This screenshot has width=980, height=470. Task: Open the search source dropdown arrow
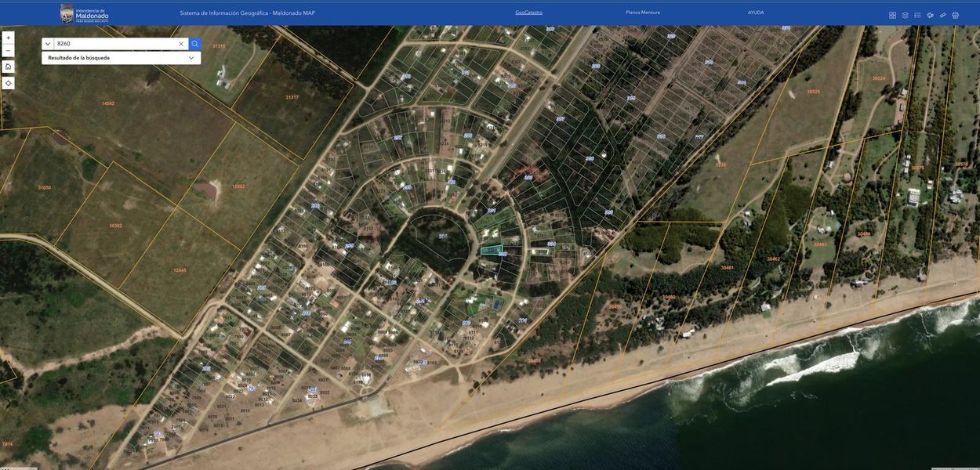[48, 44]
